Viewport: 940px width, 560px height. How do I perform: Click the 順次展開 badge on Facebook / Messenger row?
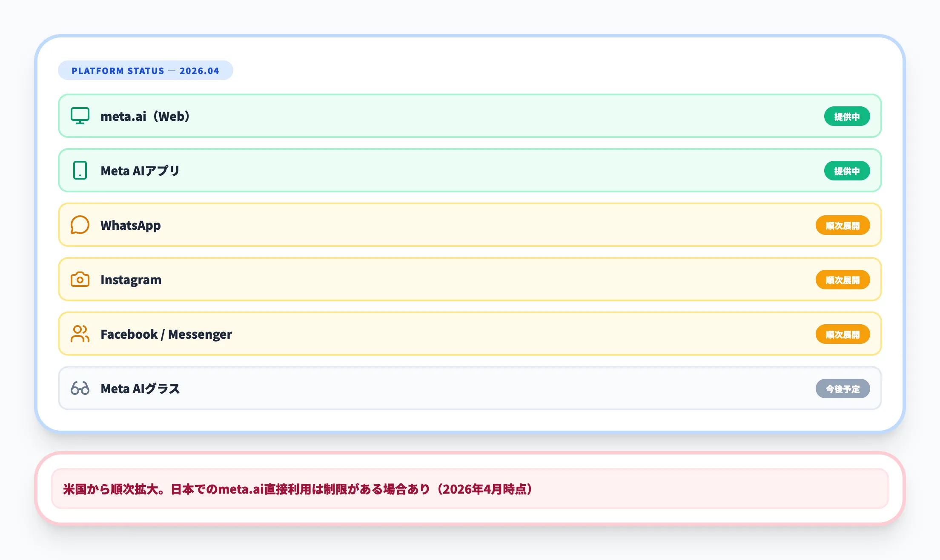843,334
